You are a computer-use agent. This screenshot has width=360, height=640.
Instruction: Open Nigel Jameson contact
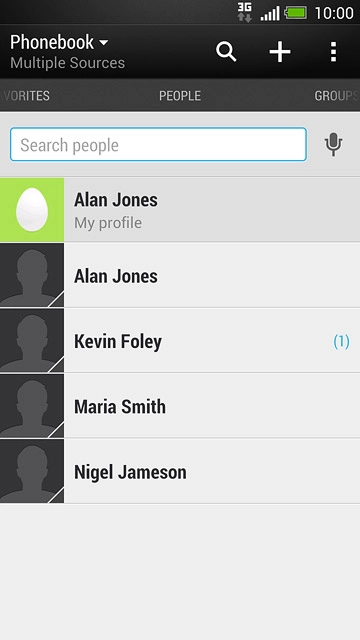(180, 471)
